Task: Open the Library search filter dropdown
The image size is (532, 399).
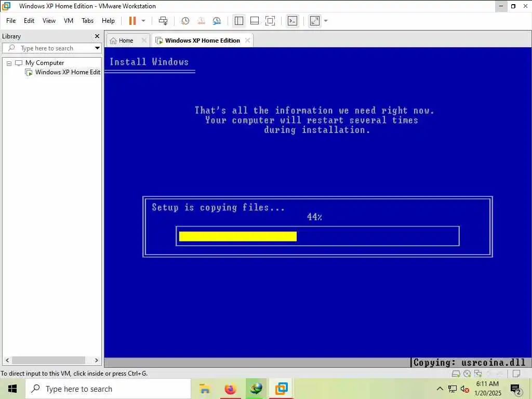Action: [x=97, y=48]
